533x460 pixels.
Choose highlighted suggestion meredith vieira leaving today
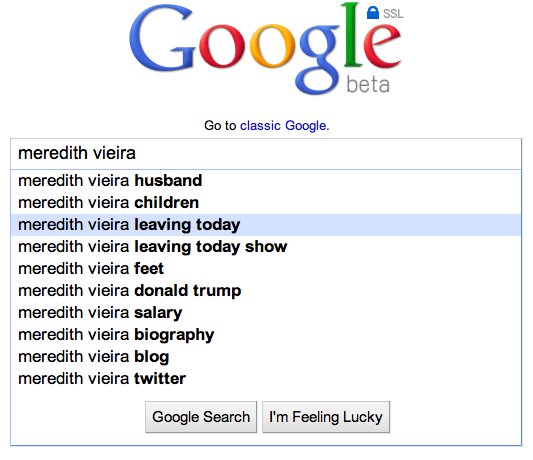266,225
